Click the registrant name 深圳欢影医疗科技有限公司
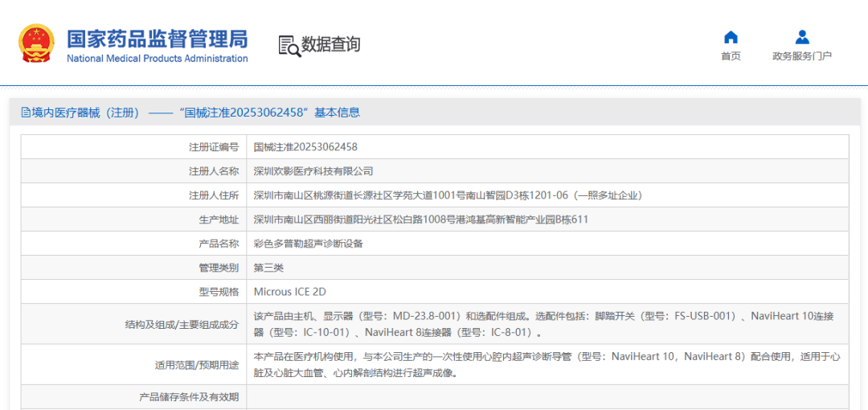The height and width of the screenshot is (410, 868). [313, 171]
